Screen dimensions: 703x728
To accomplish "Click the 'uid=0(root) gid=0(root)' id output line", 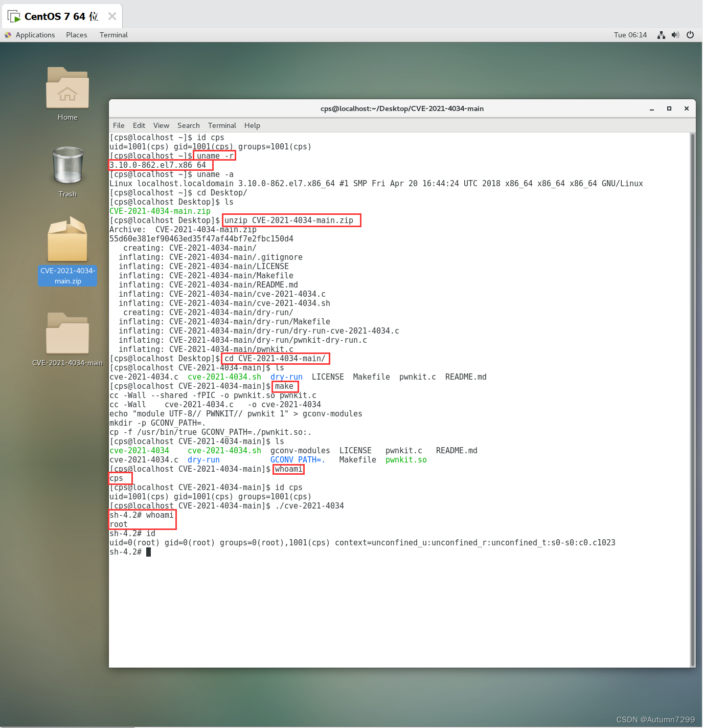I will pyautogui.click(x=362, y=543).
